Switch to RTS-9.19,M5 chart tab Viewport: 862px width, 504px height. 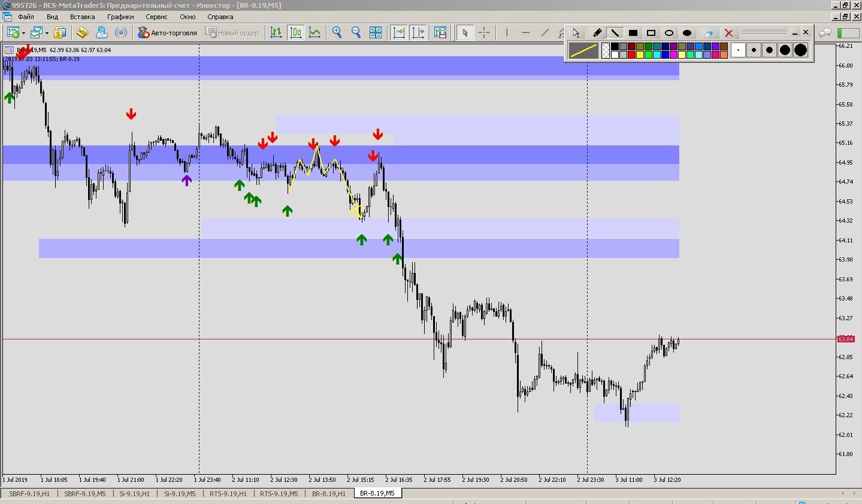(x=279, y=494)
